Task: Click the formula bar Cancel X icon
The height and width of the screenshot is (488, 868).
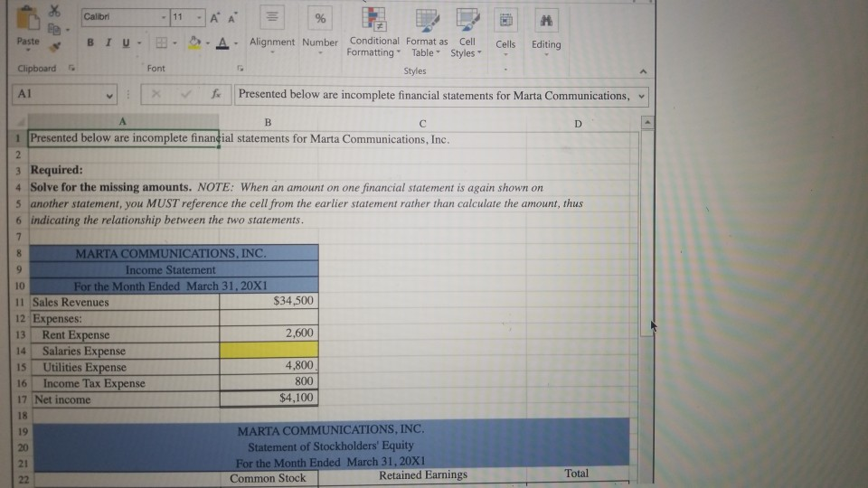Action: click(x=156, y=94)
